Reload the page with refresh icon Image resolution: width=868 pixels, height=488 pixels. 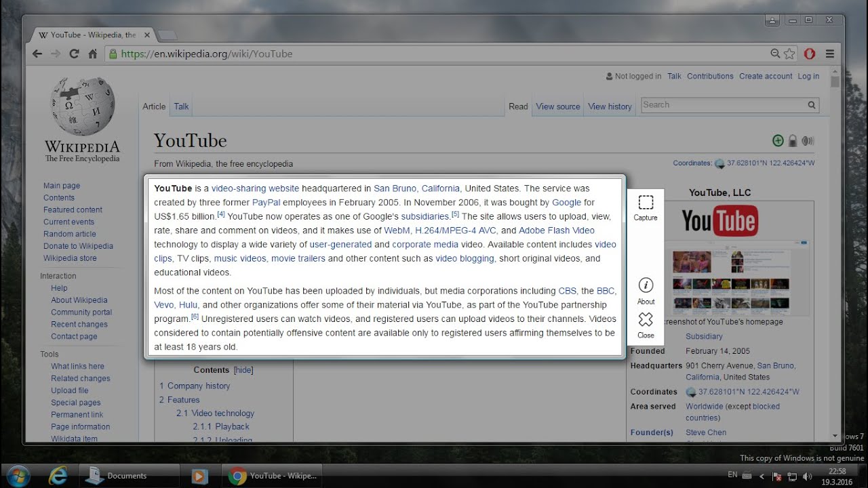74,54
